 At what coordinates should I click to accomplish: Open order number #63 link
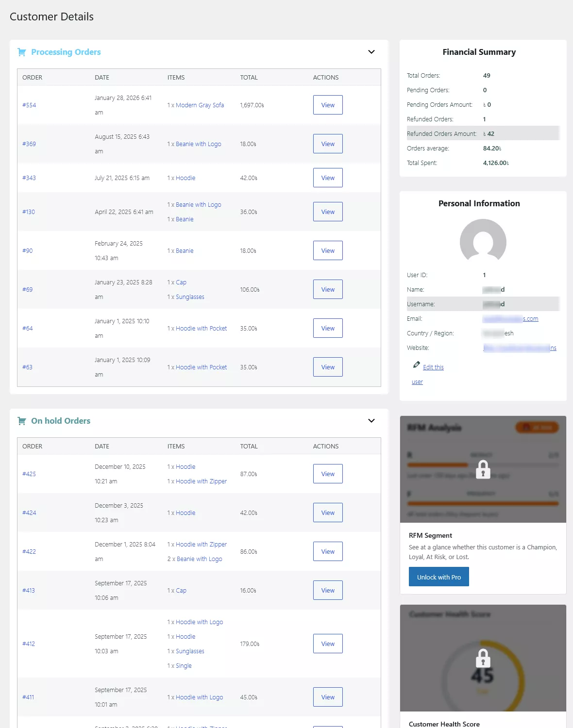click(x=27, y=367)
